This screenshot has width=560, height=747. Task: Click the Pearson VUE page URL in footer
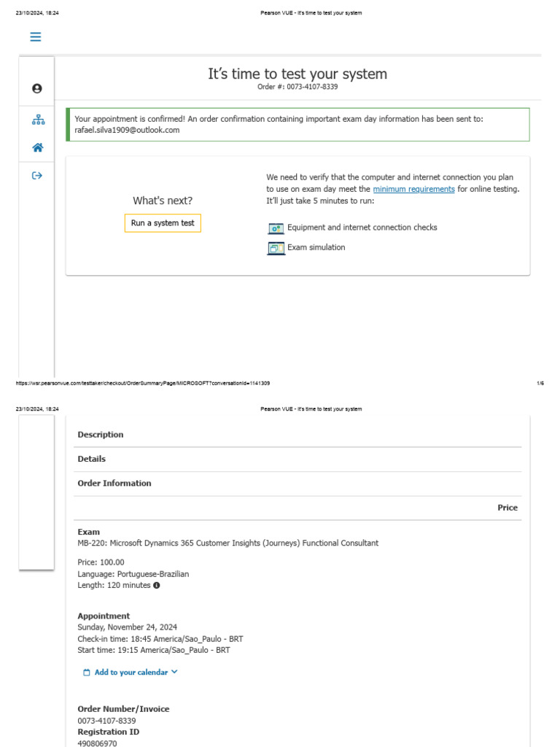click(142, 383)
